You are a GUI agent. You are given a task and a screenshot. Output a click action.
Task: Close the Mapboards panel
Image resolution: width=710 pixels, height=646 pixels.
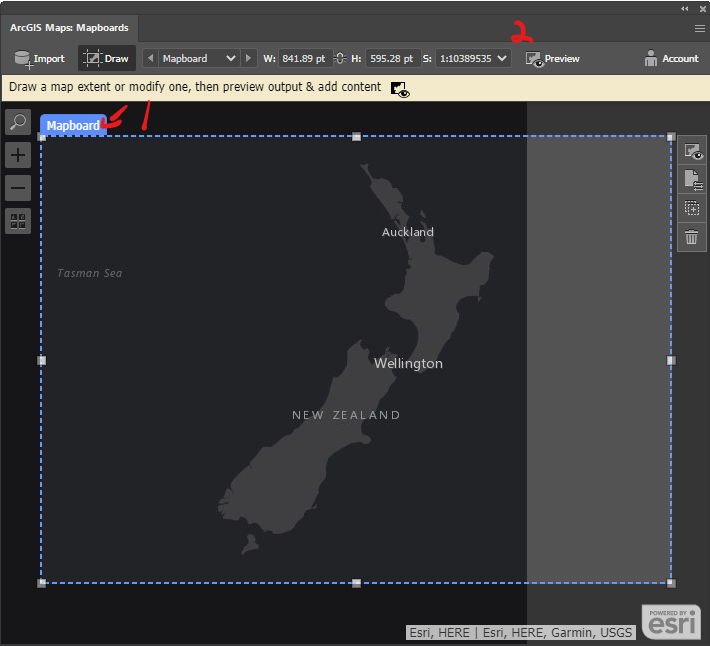pos(703,9)
